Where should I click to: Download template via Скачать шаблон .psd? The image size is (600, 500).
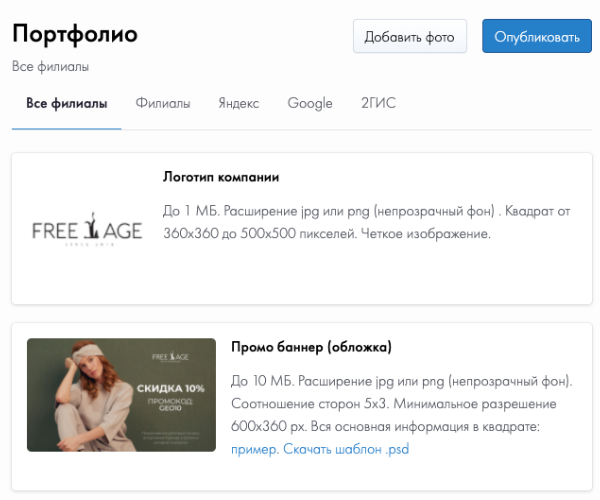point(346,449)
